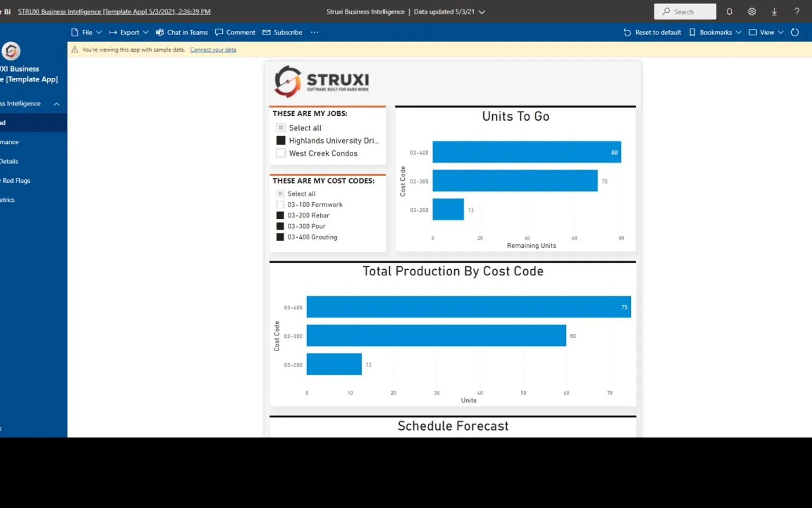Expand the Bookmarks dropdown

pos(715,32)
